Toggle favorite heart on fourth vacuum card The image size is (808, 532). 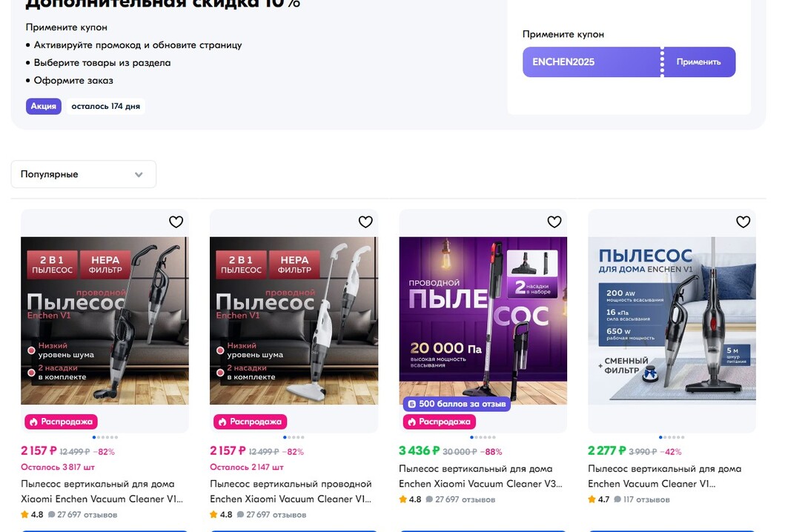click(743, 222)
